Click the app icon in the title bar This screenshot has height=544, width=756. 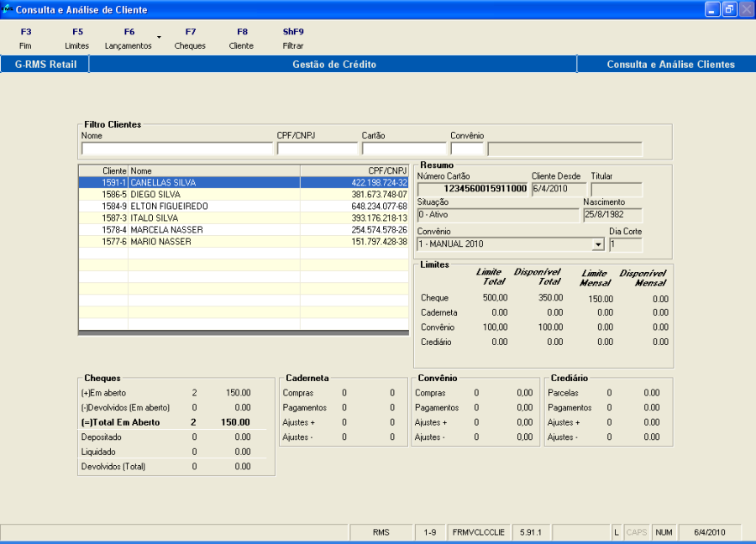coord(7,9)
